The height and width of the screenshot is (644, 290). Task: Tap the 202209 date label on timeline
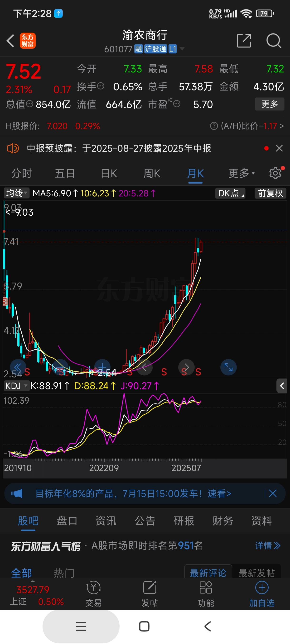pyautogui.click(x=104, y=468)
